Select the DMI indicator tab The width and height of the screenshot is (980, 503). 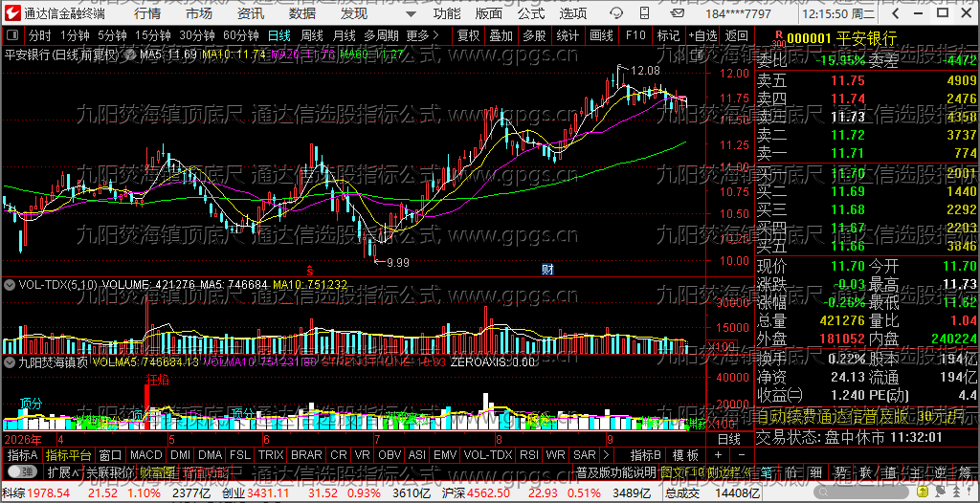tap(180, 455)
